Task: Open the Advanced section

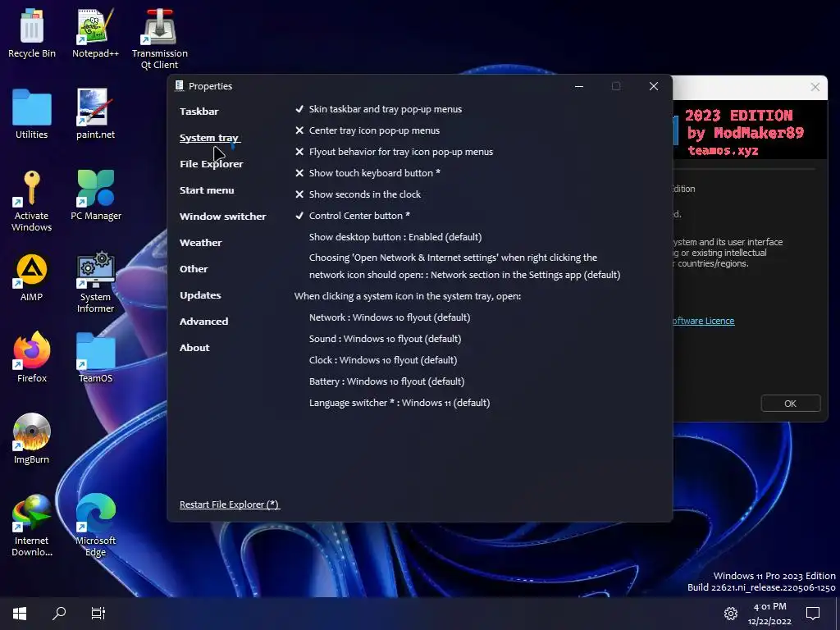Action: coord(204,322)
